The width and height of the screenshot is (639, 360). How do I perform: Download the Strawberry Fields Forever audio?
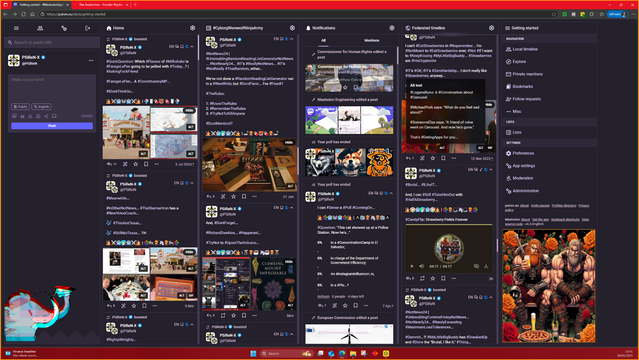(486, 266)
